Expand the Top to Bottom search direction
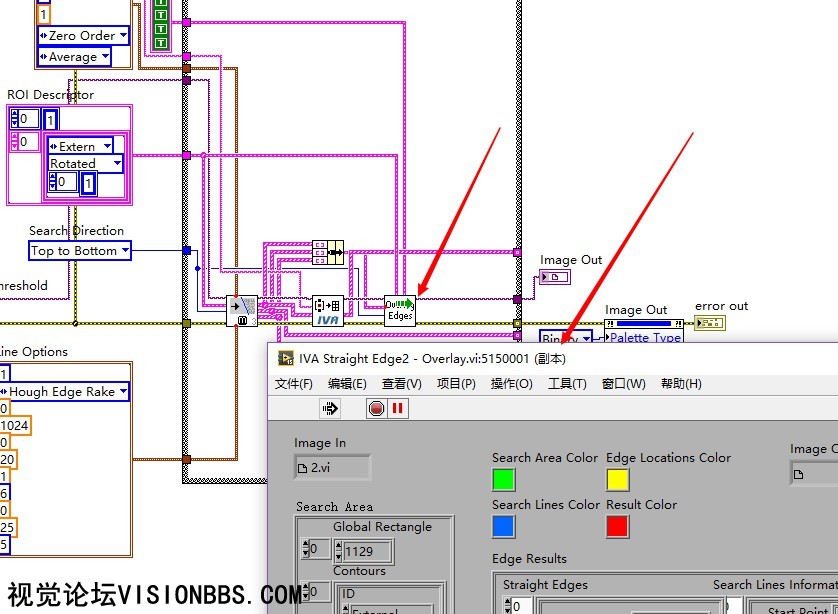The height and width of the screenshot is (614, 838). [x=80, y=251]
